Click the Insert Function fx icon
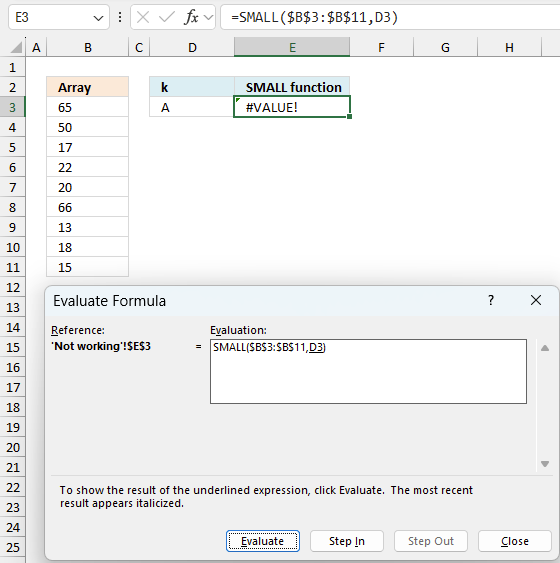Viewport: 560px width, 563px height. (191, 17)
